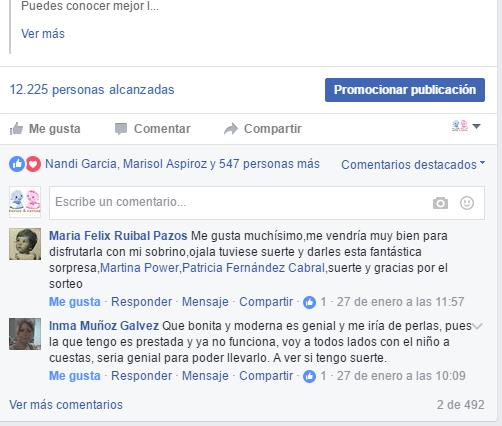The height and width of the screenshot is (426, 502).
Task: Click like count icon on Maria's comment
Action: pos(309,302)
